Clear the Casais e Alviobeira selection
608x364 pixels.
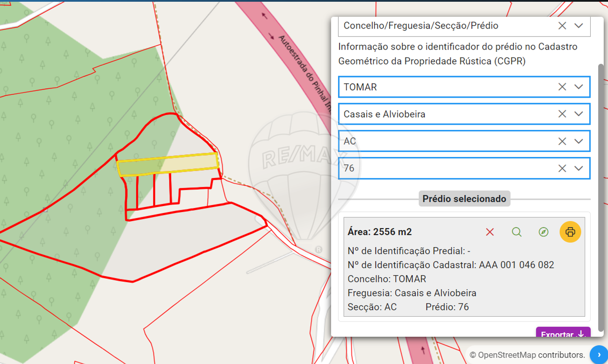pyautogui.click(x=562, y=114)
